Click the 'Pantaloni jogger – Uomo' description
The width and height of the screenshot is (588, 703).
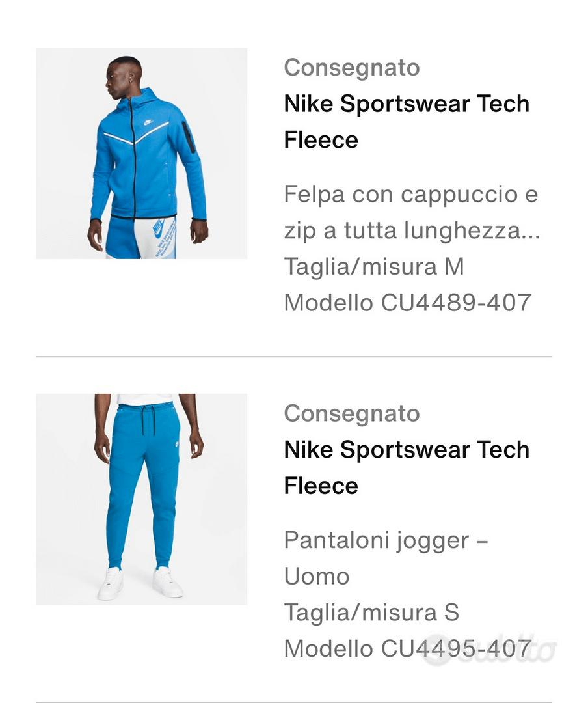point(386,558)
